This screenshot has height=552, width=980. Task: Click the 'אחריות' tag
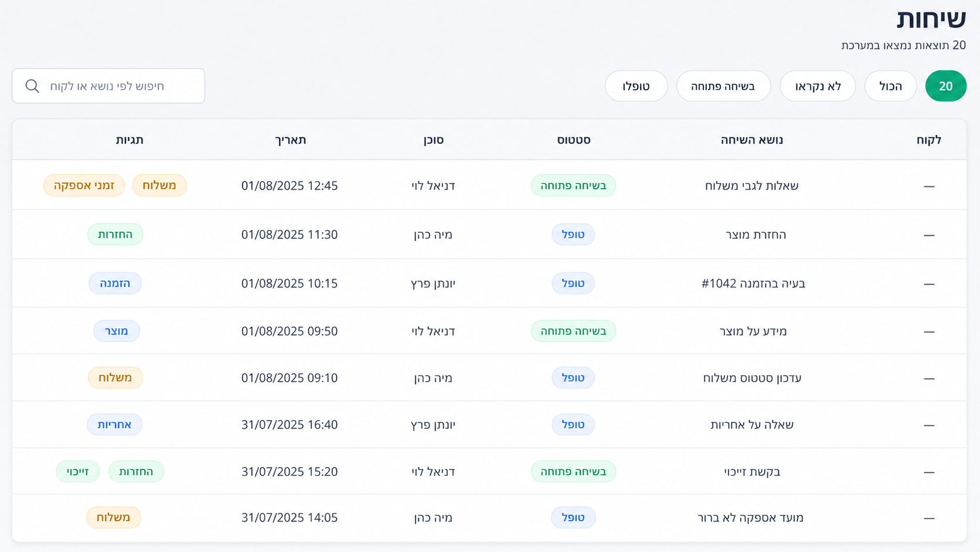[114, 425]
